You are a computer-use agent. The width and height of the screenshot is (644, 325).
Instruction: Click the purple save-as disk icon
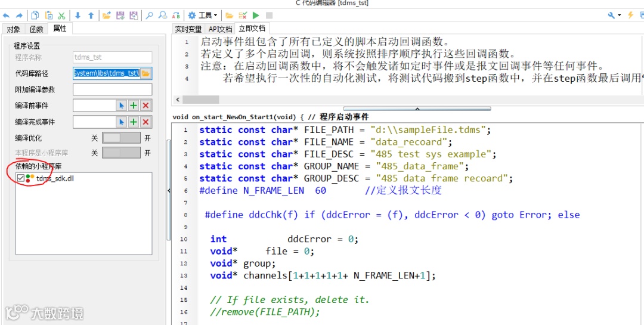point(134,16)
